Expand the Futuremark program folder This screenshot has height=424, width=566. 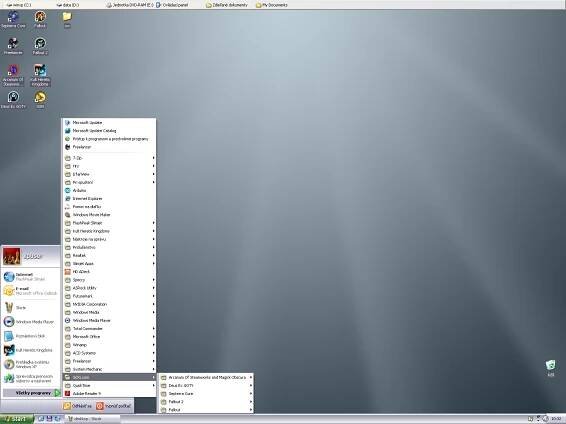[x=110, y=296]
